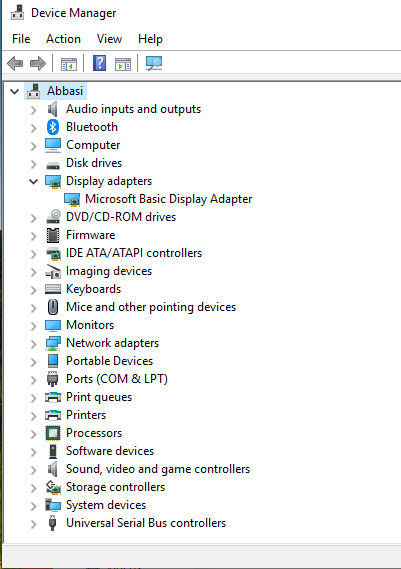This screenshot has width=401, height=569.
Task: Expand the DVD/CD-ROM drives chevron
Action: (x=34, y=218)
